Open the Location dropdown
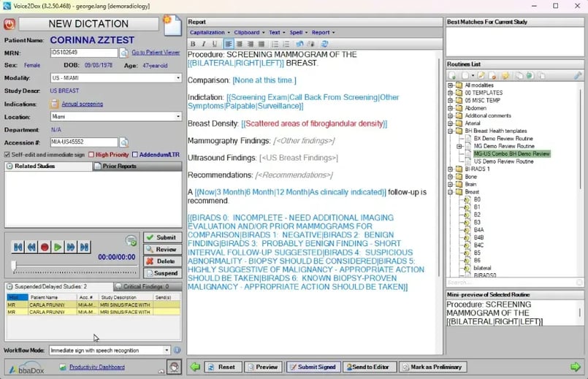Screen dimensions: 588x379 (177, 117)
